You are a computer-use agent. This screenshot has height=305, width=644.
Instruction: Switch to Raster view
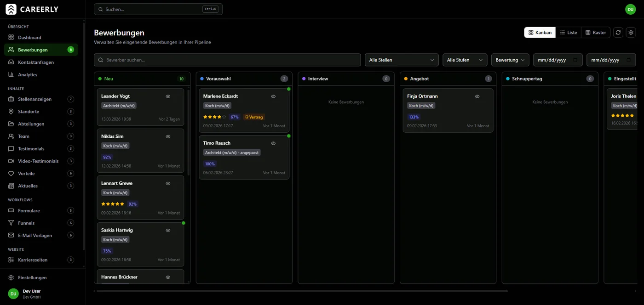tap(596, 33)
